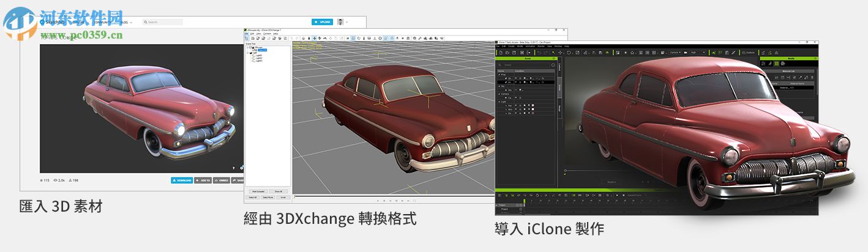Click the blue DOWNLOAD button under the model
Image resolution: width=868 pixels, height=252 pixels.
coord(182,180)
